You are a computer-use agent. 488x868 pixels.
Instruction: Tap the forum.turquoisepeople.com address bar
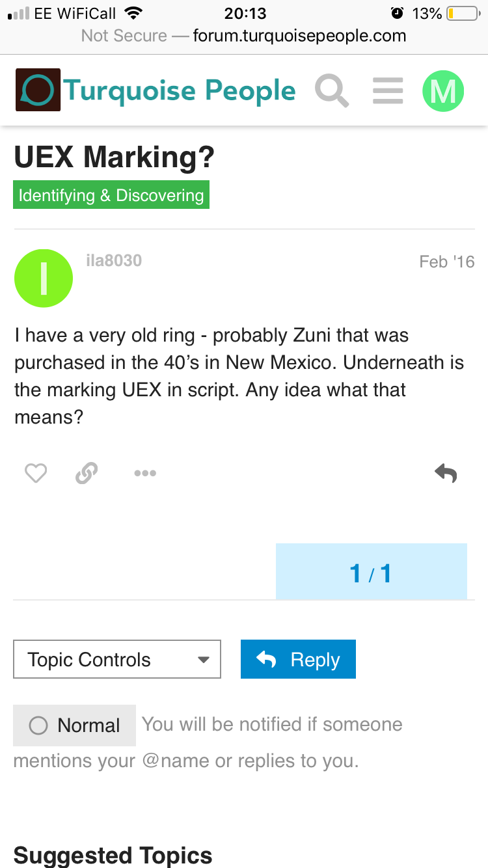[x=244, y=36]
